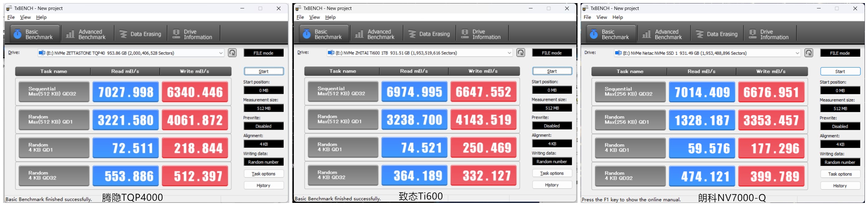Refresh the drive list in the ZHITAI window

(520, 53)
